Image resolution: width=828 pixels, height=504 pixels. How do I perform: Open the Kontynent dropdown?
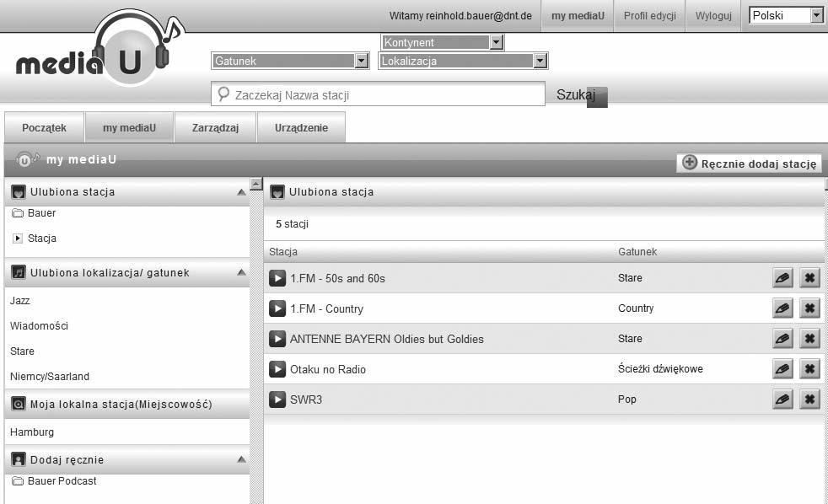[442, 42]
